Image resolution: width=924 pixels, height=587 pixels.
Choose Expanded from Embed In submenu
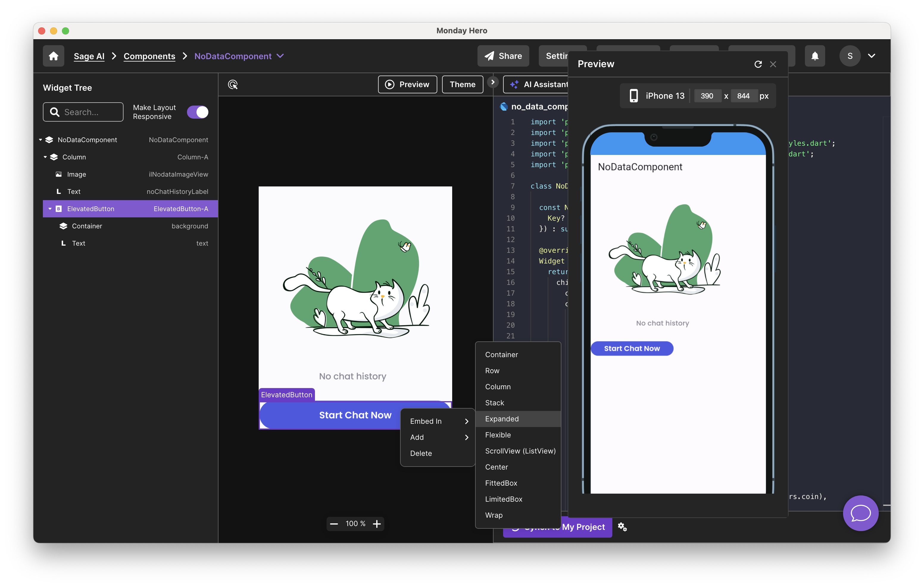pyautogui.click(x=502, y=419)
